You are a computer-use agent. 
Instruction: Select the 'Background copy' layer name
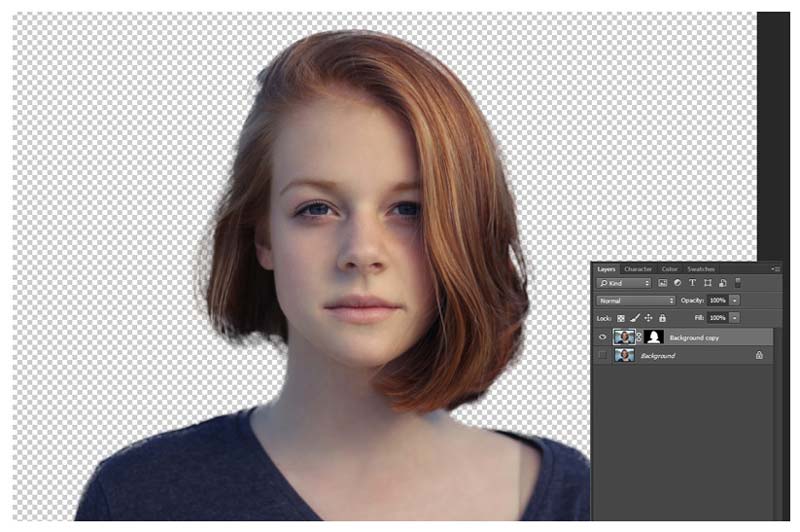tap(694, 338)
